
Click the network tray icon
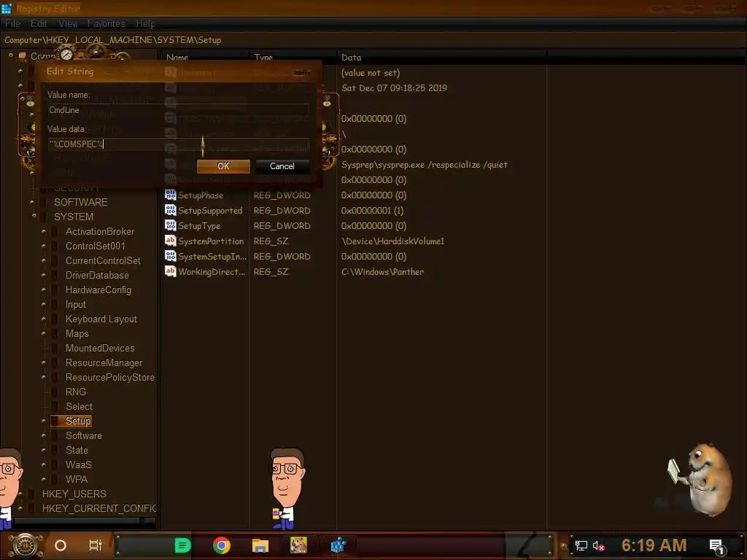click(581, 545)
